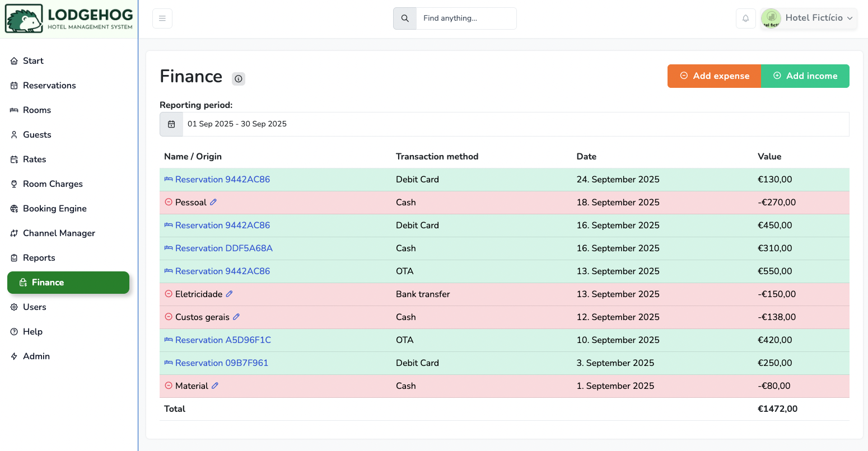
Task: Open the notifications bell
Action: [x=745, y=18]
